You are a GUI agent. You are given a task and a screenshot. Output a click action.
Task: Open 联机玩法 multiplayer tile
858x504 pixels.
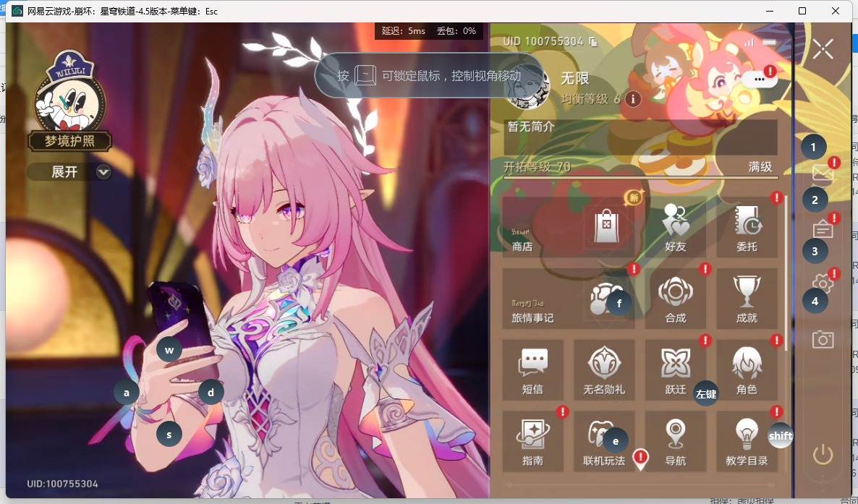[604, 441]
